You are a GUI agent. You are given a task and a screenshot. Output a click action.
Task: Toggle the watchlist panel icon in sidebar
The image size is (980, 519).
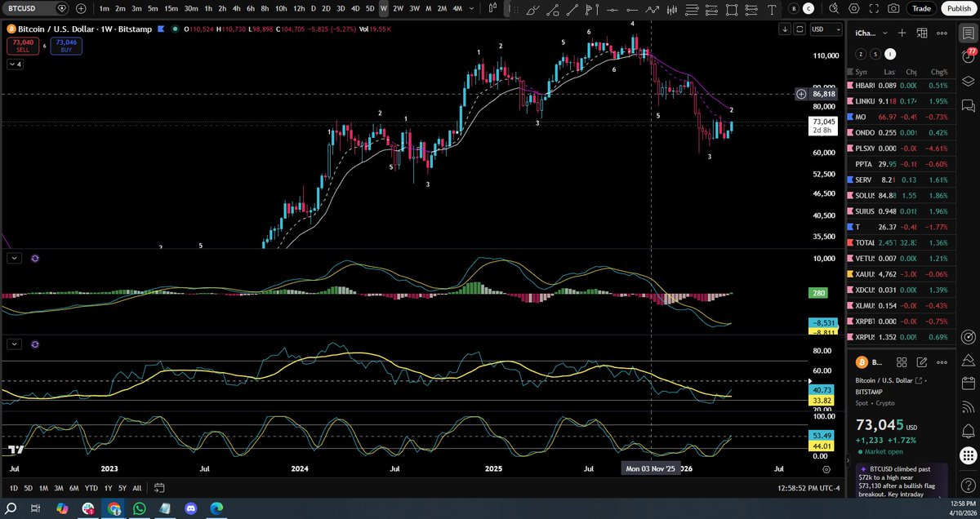967,33
